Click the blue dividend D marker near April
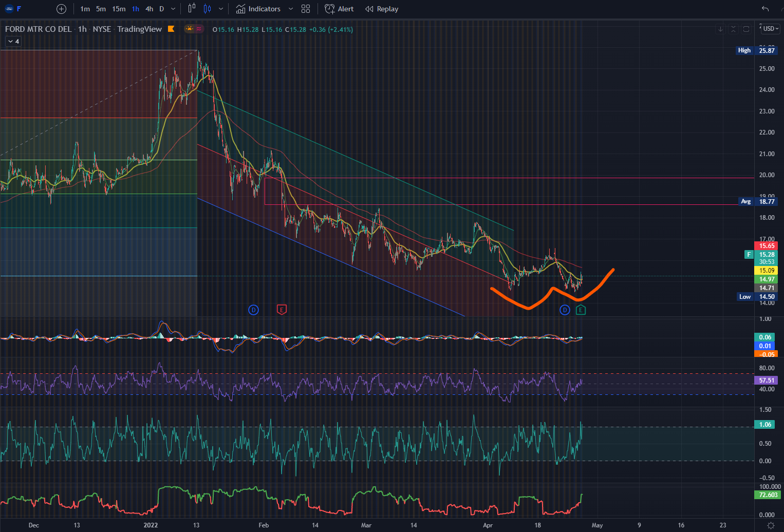This screenshot has height=532, width=784. tap(565, 310)
